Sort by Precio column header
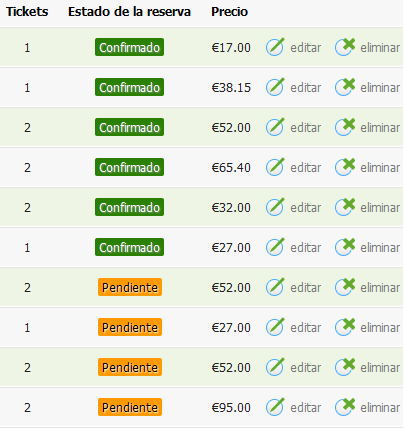Screen dimensions: 405x429 point(229,12)
